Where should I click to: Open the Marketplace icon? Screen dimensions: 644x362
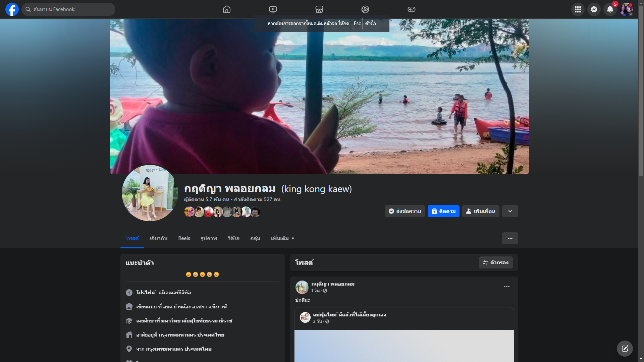point(319,9)
